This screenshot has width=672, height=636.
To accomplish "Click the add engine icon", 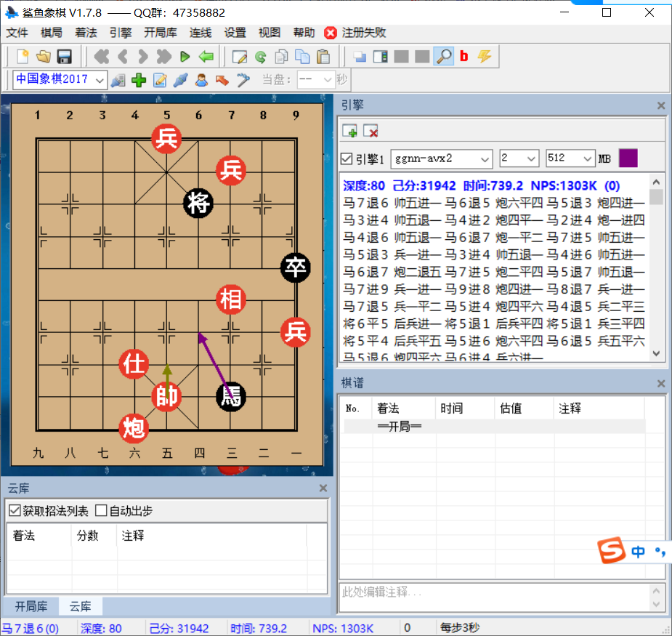I will click(x=350, y=131).
